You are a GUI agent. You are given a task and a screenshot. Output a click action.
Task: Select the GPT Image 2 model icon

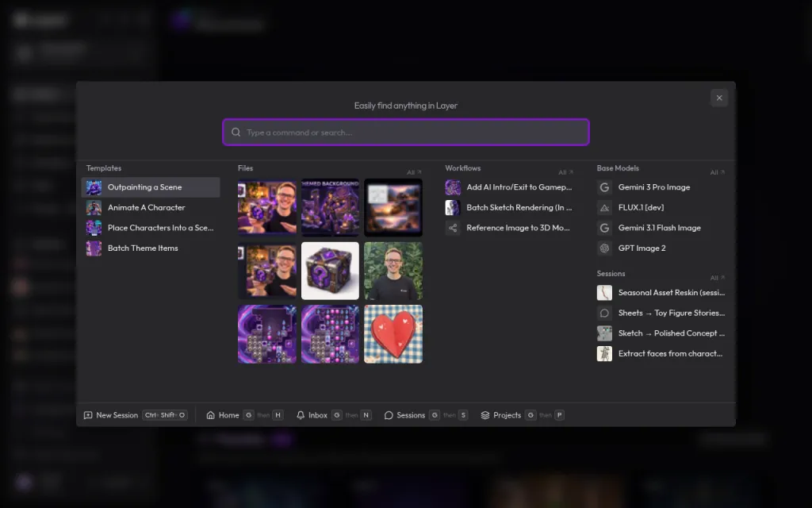[604, 248]
